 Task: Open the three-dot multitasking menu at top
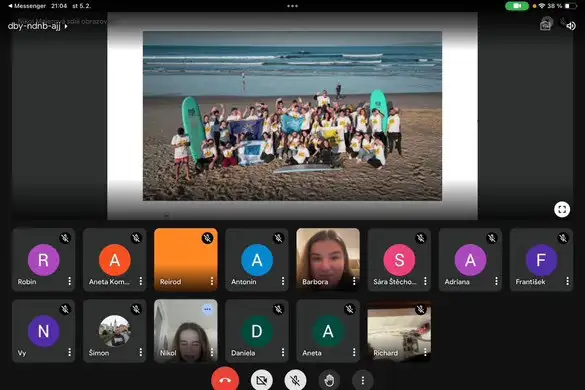click(x=292, y=6)
